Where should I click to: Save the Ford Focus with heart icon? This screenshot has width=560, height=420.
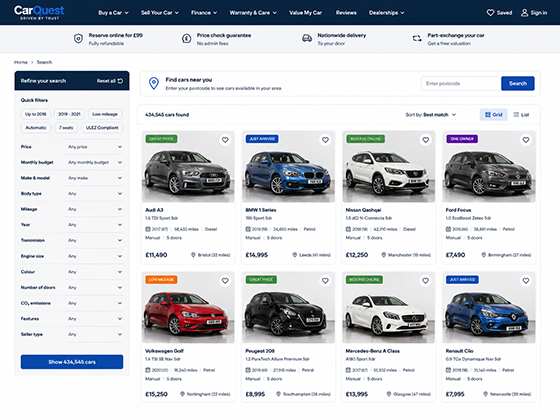coord(526,140)
